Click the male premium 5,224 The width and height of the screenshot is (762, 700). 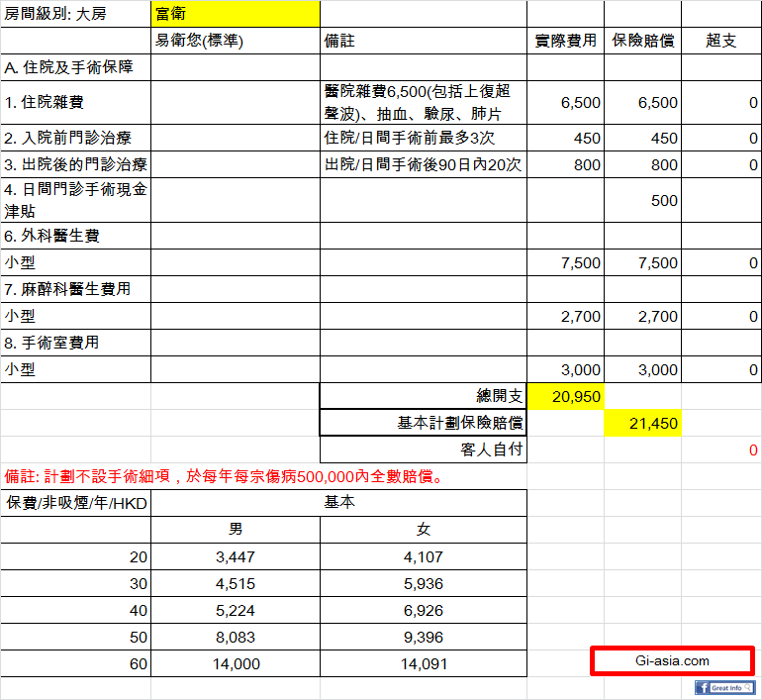236,610
